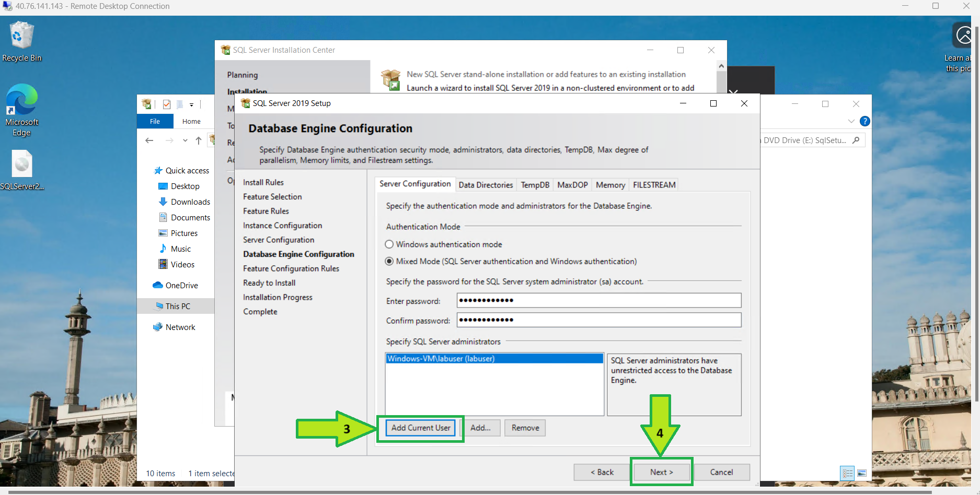Click the Add... button
This screenshot has width=980, height=495.
(480, 428)
